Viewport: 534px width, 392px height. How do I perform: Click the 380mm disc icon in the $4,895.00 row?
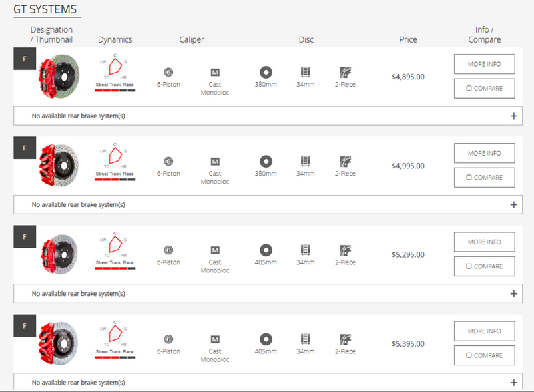265,72
